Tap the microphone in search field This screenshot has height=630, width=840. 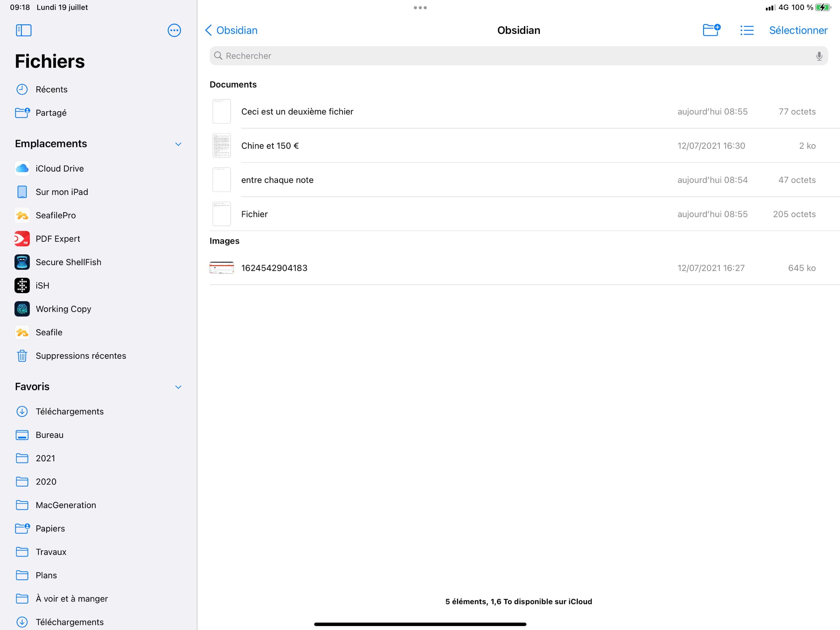point(819,56)
